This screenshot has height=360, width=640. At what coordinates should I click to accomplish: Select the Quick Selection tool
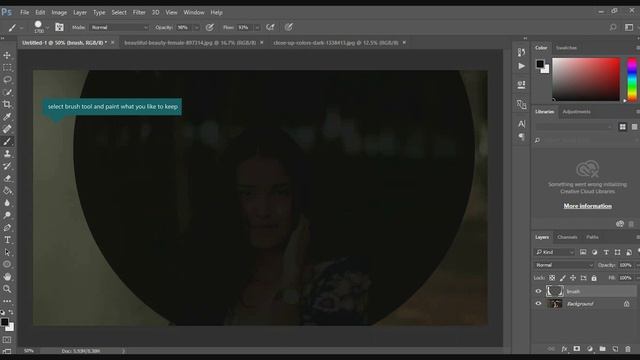[x=7, y=92]
